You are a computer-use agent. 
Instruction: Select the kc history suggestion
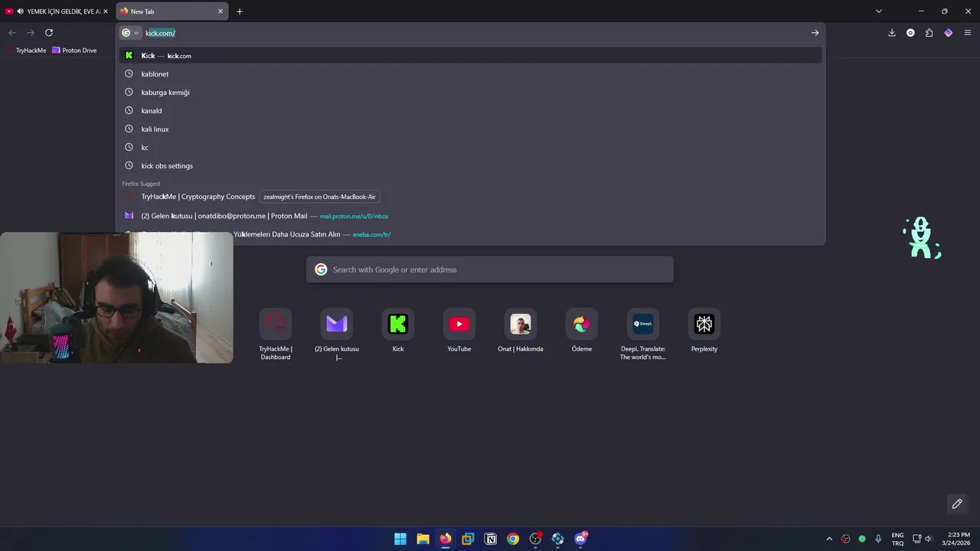(x=471, y=148)
